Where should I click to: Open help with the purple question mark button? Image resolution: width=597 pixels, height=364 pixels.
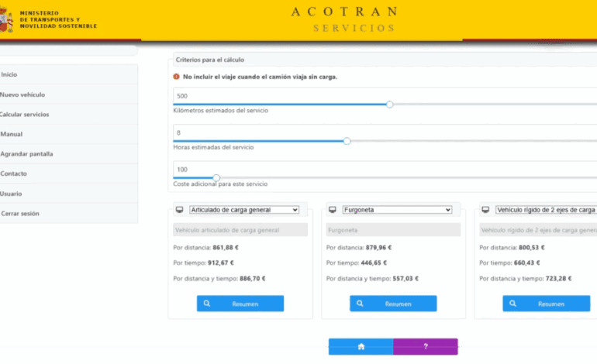(x=426, y=346)
